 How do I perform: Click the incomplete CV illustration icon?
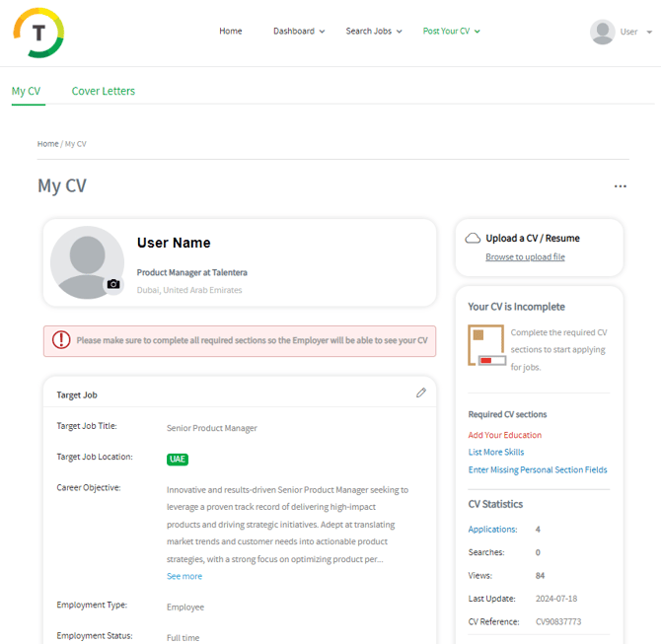[x=487, y=345]
